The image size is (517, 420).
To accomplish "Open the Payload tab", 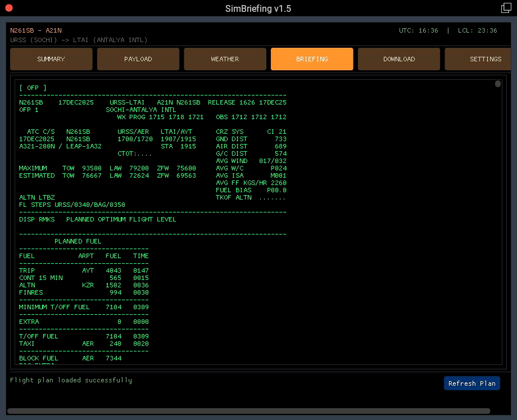I will (x=138, y=58).
